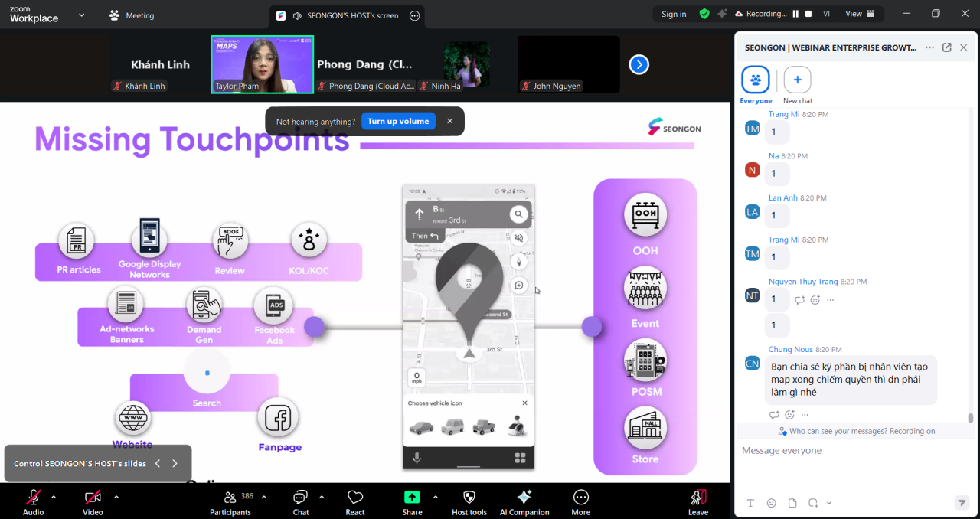Click the chat scrollbar thumb

(971, 417)
